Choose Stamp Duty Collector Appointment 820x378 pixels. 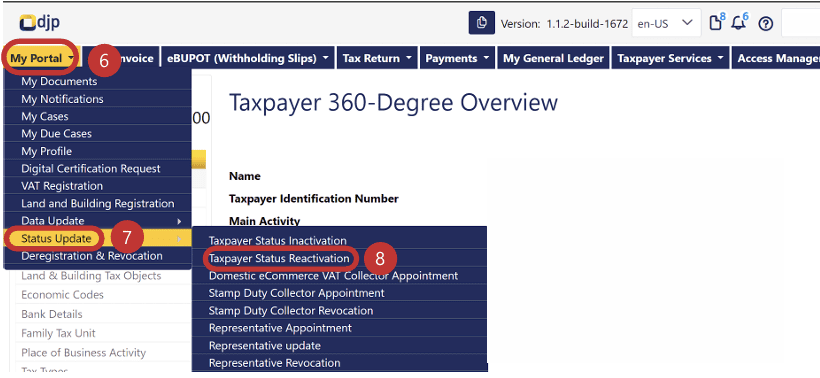(x=339, y=293)
